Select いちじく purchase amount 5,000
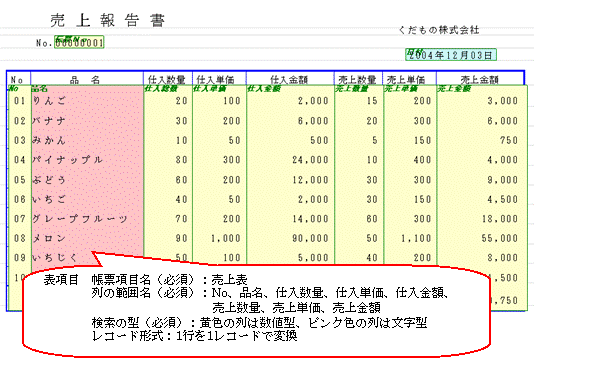 [x=313, y=257]
